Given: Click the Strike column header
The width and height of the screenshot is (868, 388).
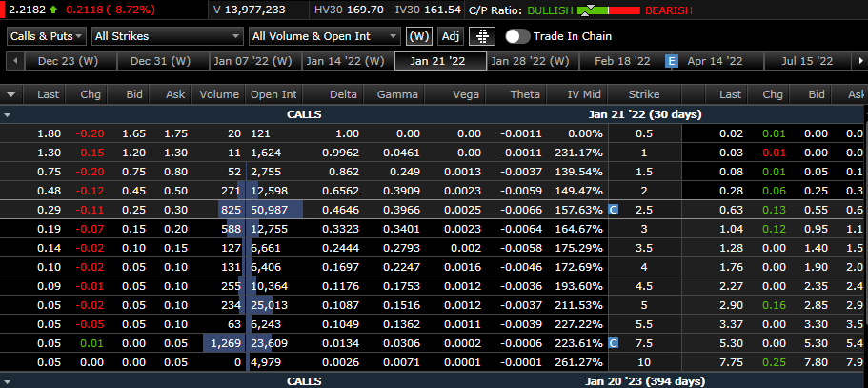Looking at the screenshot, I should pyautogui.click(x=644, y=94).
